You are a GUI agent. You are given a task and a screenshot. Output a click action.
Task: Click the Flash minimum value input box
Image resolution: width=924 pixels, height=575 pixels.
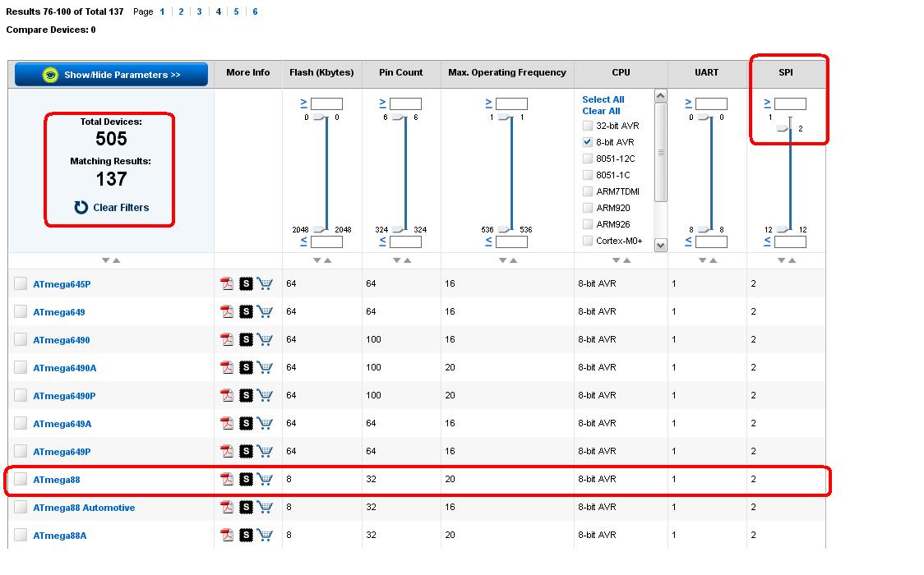[x=326, y=103]
